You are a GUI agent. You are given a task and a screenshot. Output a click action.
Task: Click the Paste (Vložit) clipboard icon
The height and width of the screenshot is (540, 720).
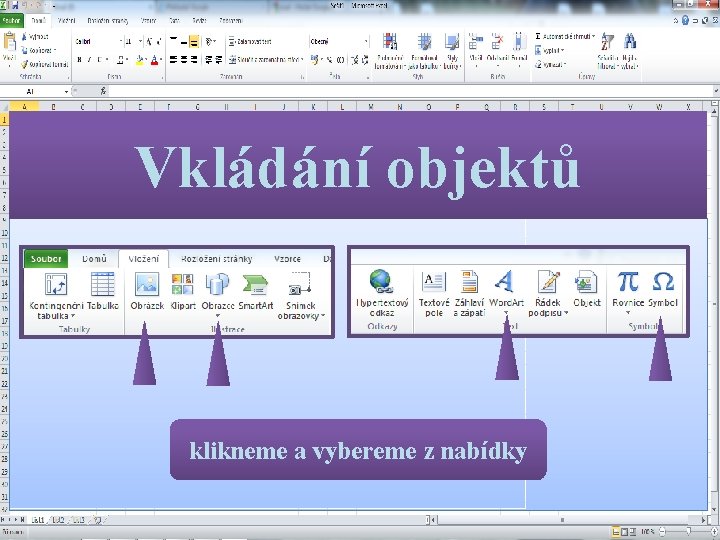pyautogui.click(x=9, y=42)
